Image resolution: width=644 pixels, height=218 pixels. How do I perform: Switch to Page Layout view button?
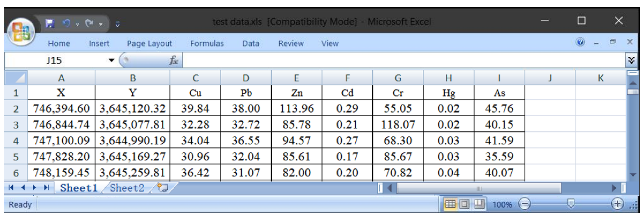(464, 204)
